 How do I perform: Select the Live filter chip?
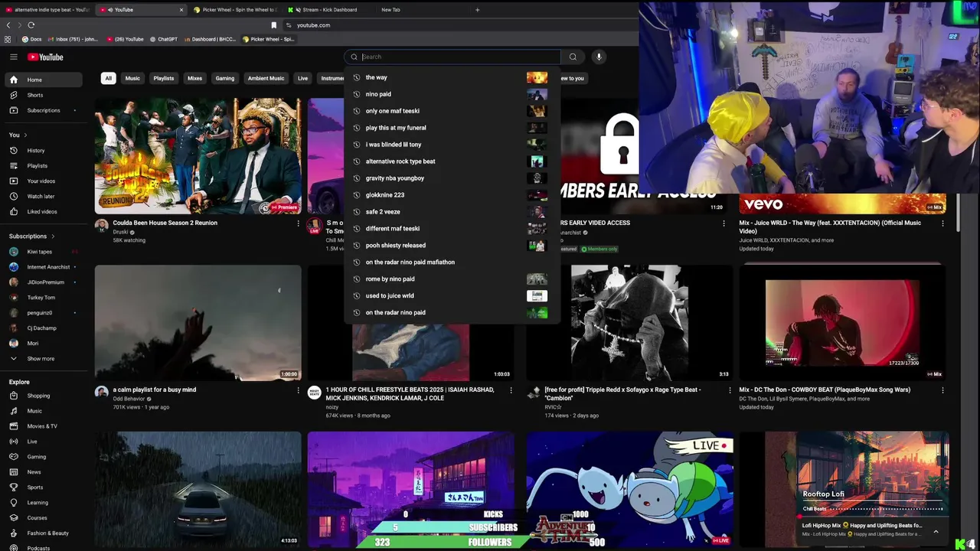coord(302,78)
